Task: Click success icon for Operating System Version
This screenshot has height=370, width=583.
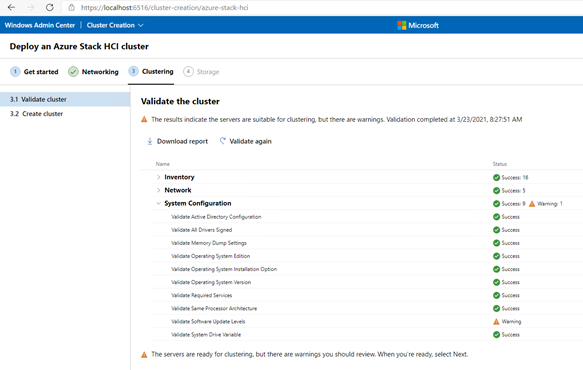Action: tap(496, 282)
